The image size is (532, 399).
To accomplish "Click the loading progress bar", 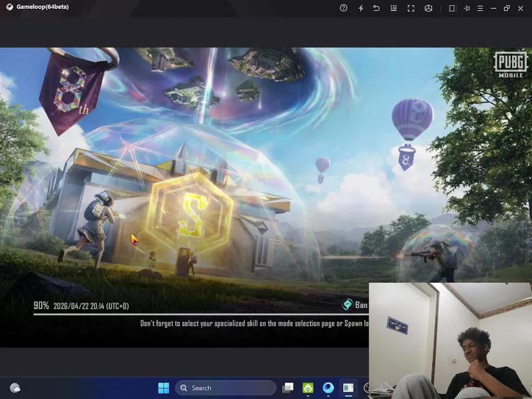I will [201, 315].
